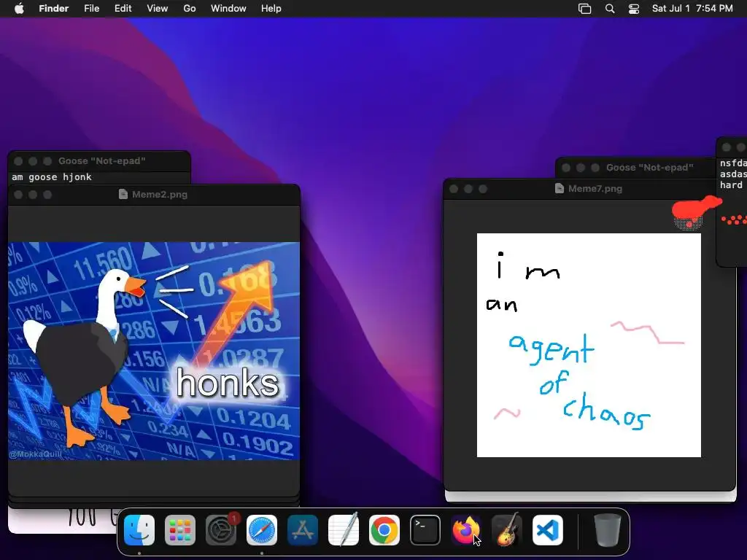Open Spotlight search in menu bar
Screen dimensions: 747x560
click(610, 9)
